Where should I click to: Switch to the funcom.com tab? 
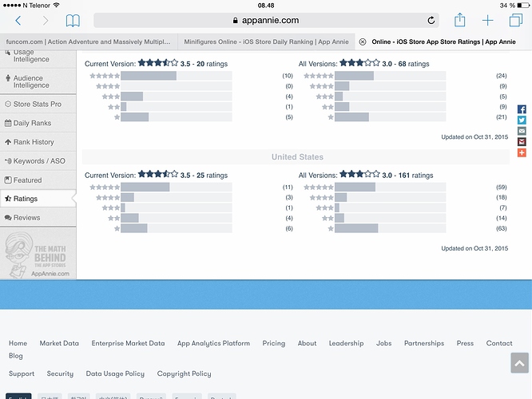click(x=88, y=41)
